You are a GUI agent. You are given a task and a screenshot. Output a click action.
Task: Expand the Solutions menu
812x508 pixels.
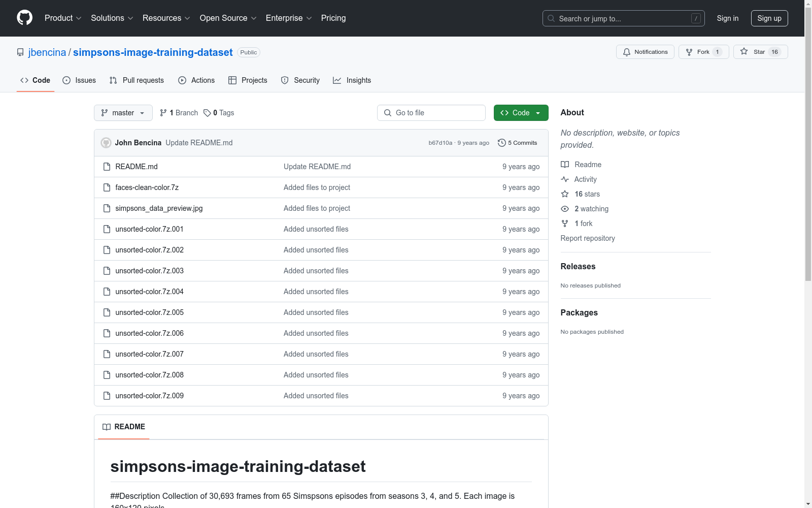112,18
